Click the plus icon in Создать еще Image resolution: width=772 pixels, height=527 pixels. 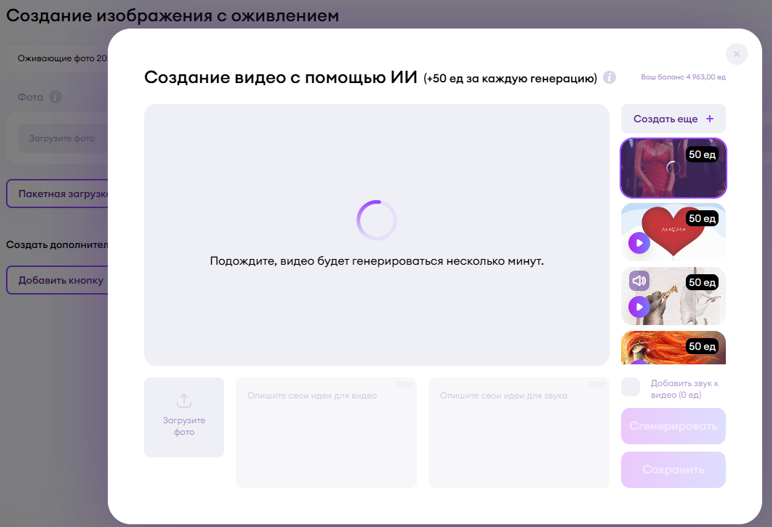(710, 119)
